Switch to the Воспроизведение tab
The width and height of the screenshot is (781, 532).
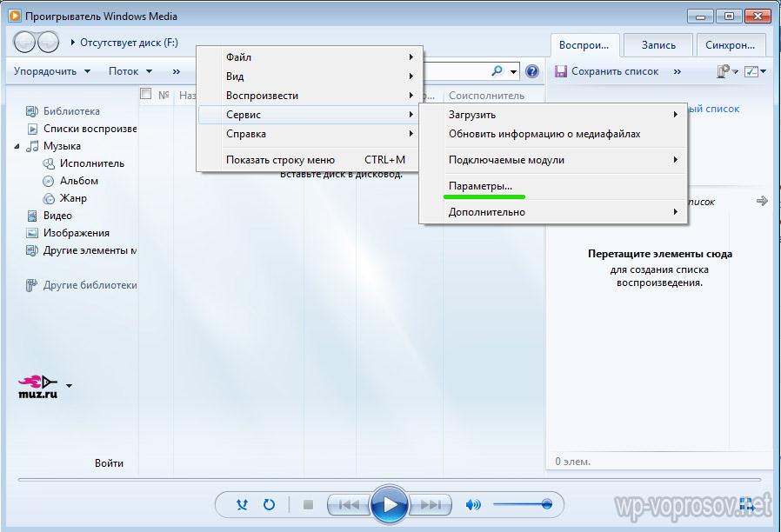pos(584,45)
